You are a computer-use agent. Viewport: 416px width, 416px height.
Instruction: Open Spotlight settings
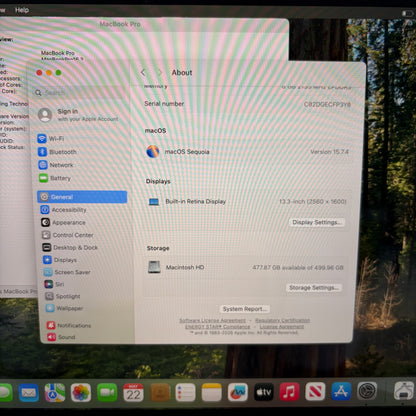[x=63, y=296]
